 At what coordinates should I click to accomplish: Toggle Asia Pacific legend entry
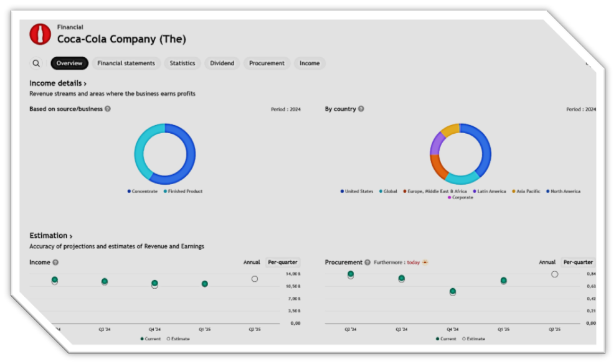(x=526, y=191)
